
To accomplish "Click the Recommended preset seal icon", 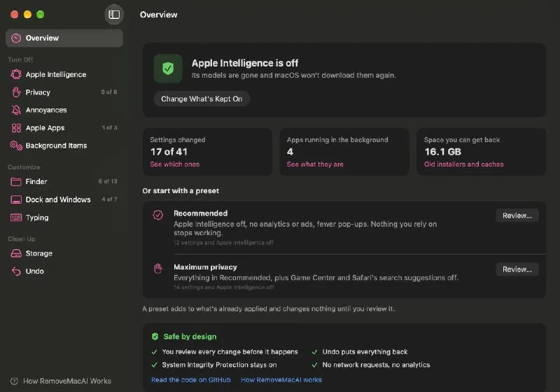I will coord(158,215).
